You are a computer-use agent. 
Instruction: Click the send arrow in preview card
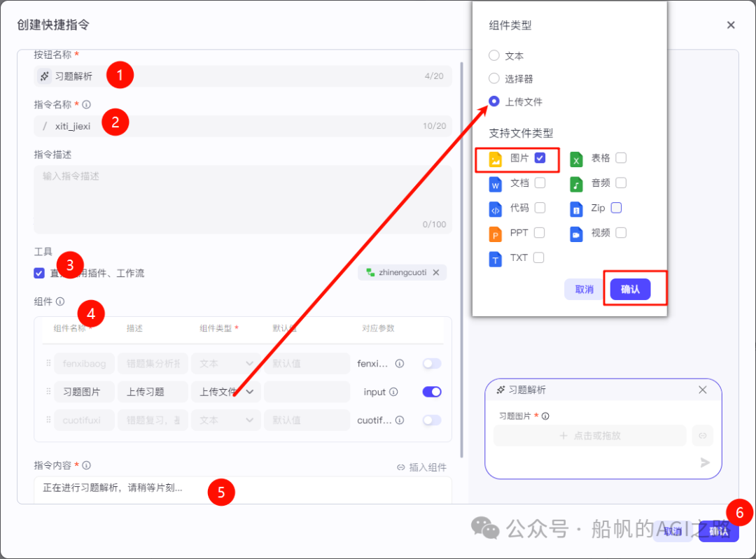pyautogui.click(x=705, y=462)
